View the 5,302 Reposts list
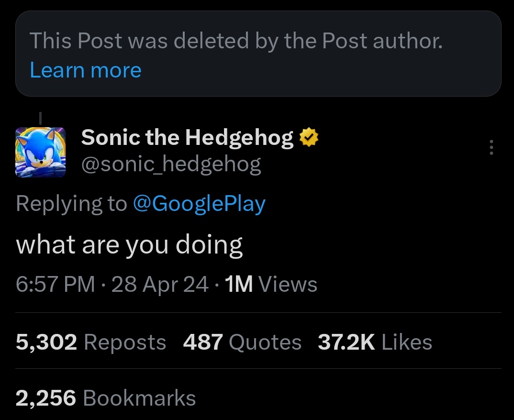The height and width of the screenshot is (420, 514). [x=91, y=342]
